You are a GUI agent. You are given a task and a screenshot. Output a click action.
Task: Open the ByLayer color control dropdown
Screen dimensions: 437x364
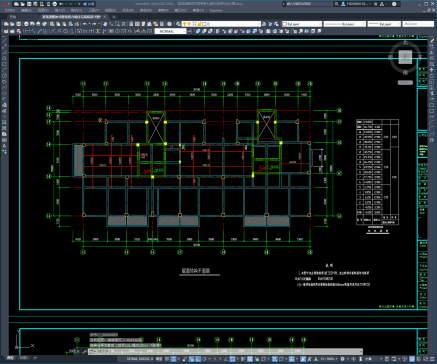coord(302,24)
